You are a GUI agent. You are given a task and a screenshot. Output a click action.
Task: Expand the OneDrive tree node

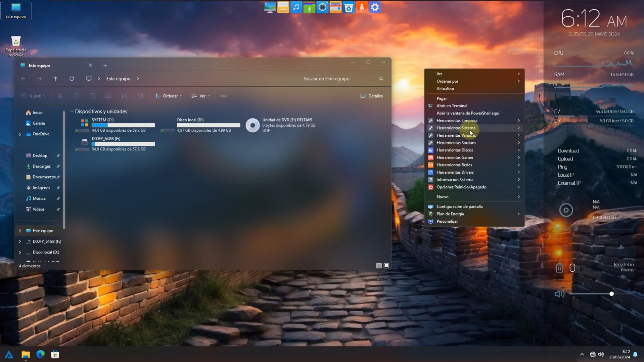point(20,134)
